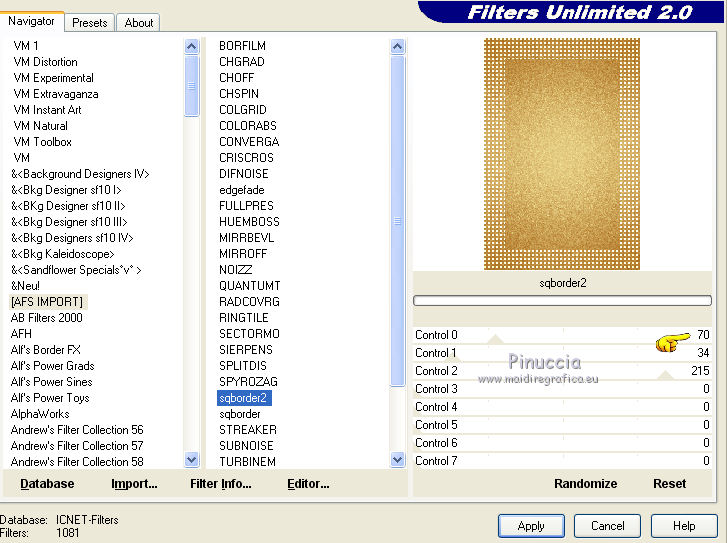Viewport: 727px width, 543px height.
Task: Open the Editor... dialog
Action: coord(308,484)
